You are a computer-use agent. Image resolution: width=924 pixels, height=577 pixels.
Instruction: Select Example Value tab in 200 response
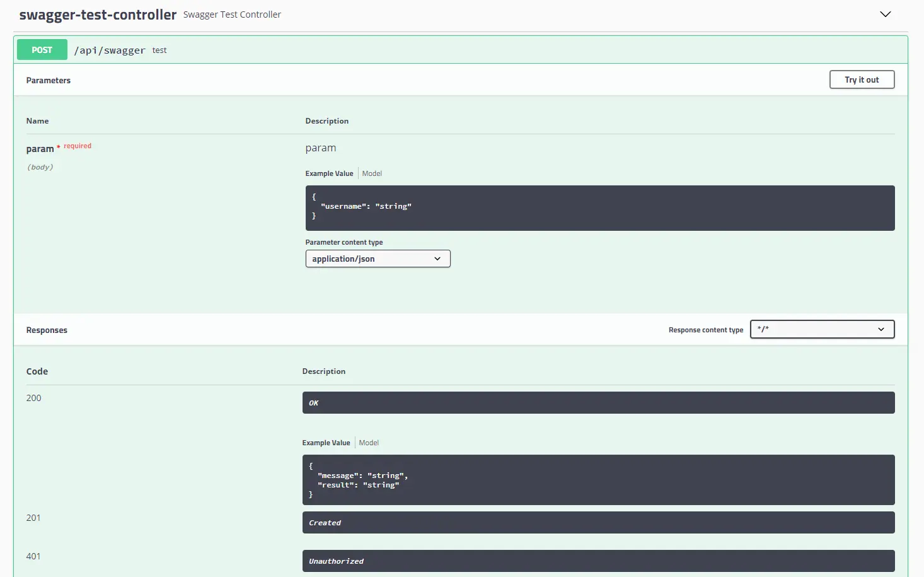(326, 443)
